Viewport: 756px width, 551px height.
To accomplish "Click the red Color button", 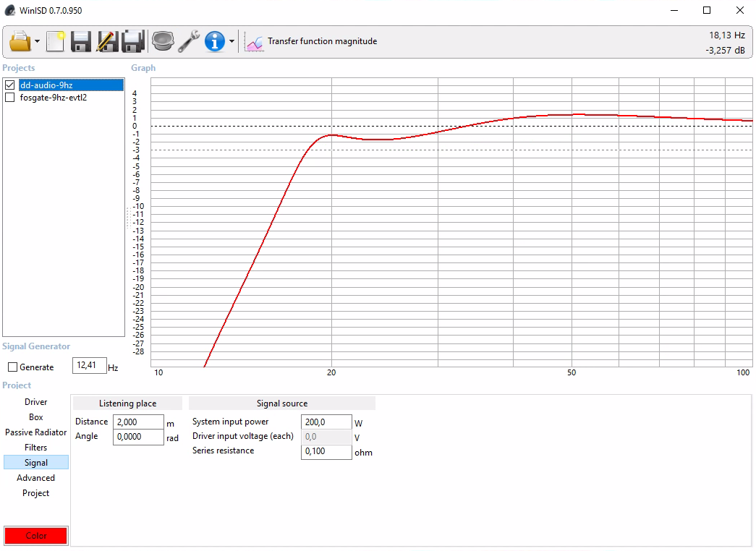I will (x=35, y=536).
